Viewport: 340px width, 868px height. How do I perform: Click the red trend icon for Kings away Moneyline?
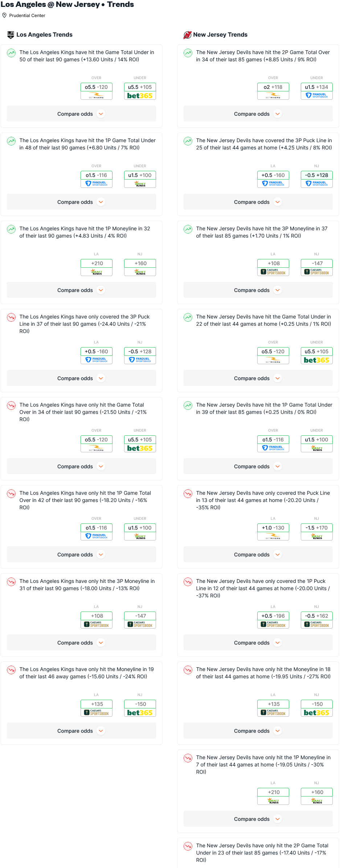11,670
